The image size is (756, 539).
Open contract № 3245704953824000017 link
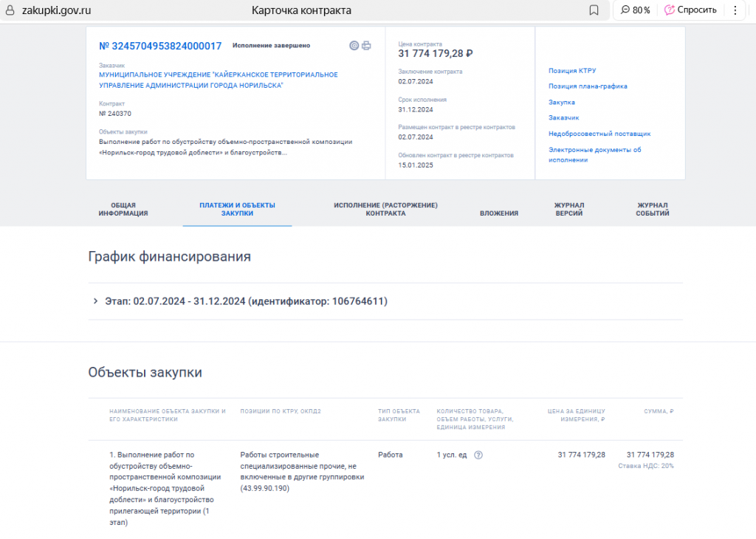(x=160, y=46)
